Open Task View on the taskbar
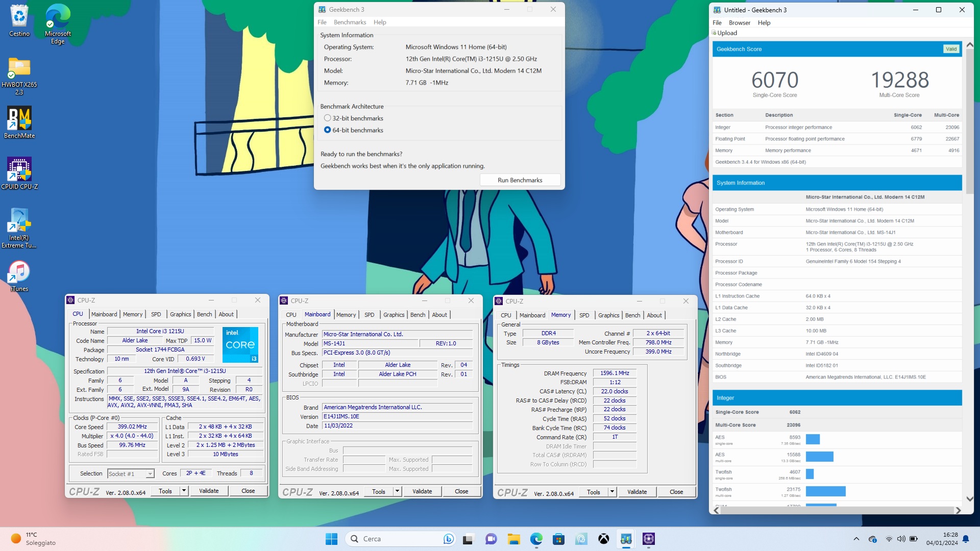980x551 pixels. click(x=468, y=539)
